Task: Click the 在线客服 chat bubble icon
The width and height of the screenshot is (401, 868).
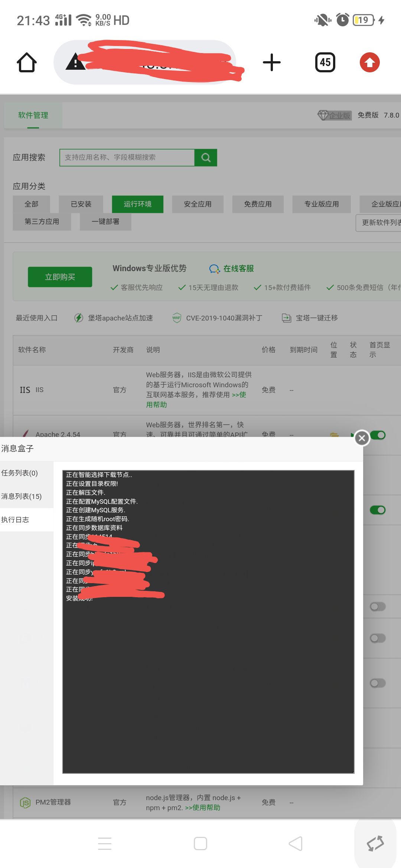Action: pos(215,269)
